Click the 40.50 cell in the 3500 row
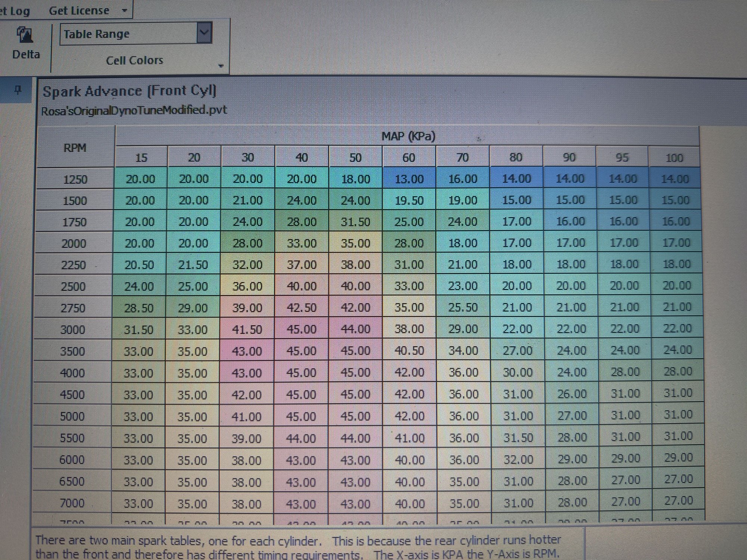747x560 pixels. pyautogui.click(x=409, y=351)
